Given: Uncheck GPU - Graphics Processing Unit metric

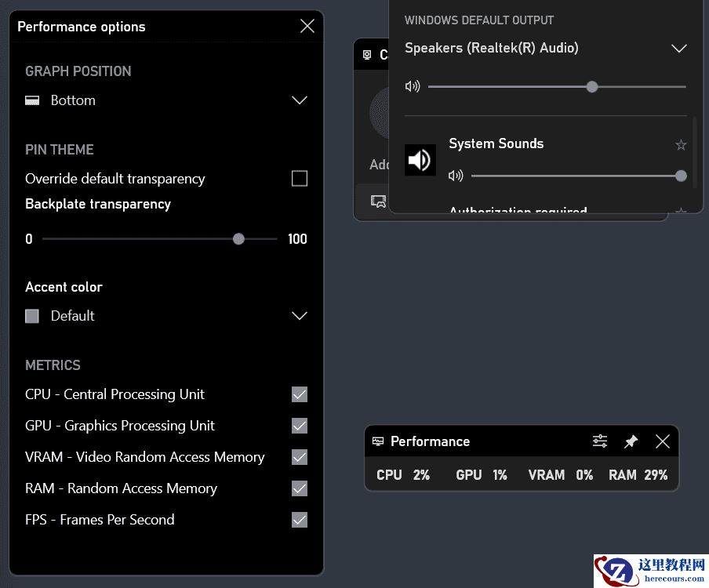Looking at the screenshot, I should click(300, 426).
